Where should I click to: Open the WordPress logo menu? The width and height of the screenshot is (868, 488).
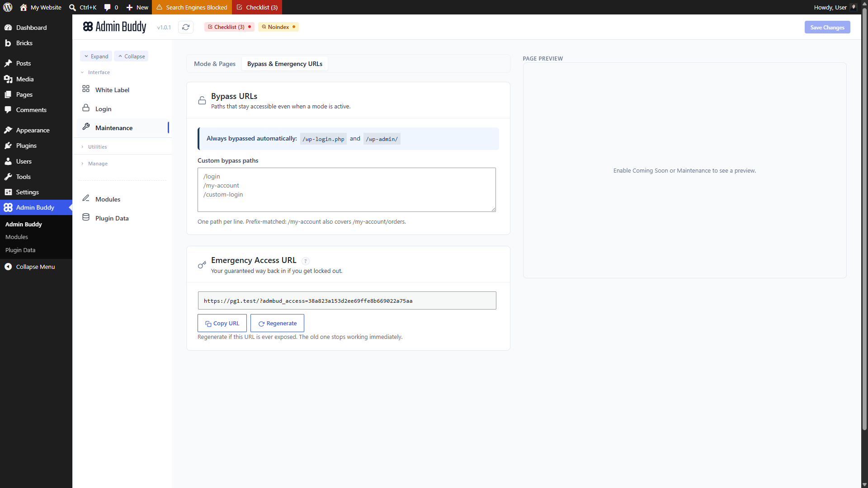click(8, 7)
